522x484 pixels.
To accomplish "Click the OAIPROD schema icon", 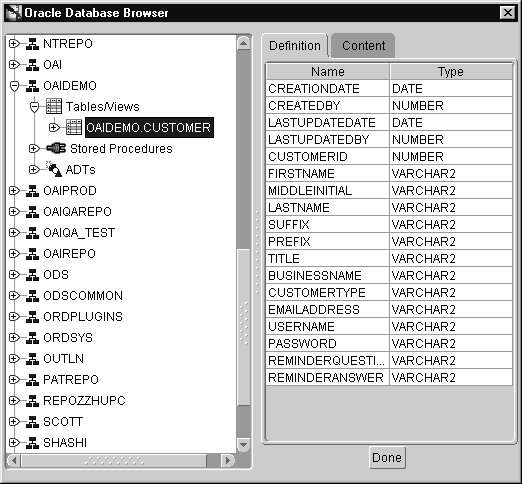I will tap(32, 191).
